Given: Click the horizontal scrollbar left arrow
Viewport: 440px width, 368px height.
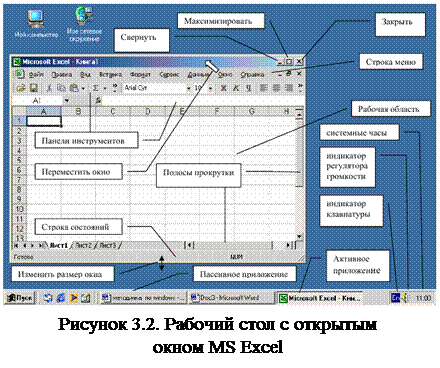Looking at the screenshot, I should point(190,245).
